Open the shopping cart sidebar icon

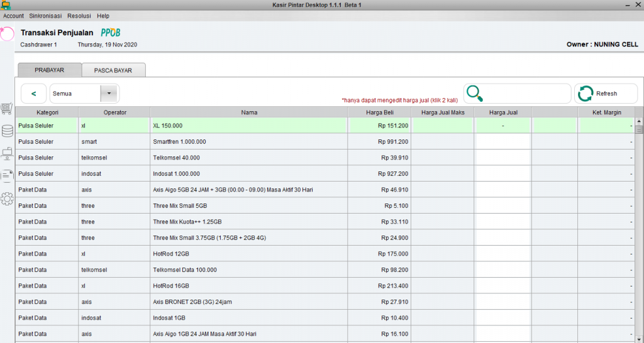7,109
